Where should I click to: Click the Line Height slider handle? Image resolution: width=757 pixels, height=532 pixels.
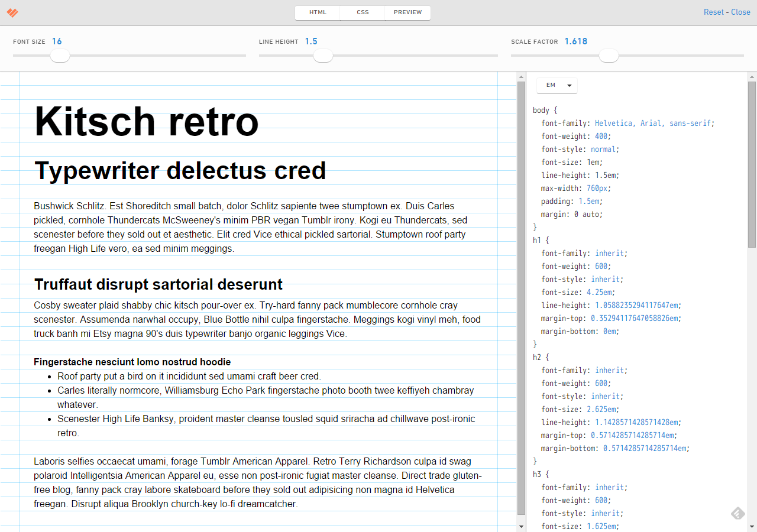click(323, 56)
